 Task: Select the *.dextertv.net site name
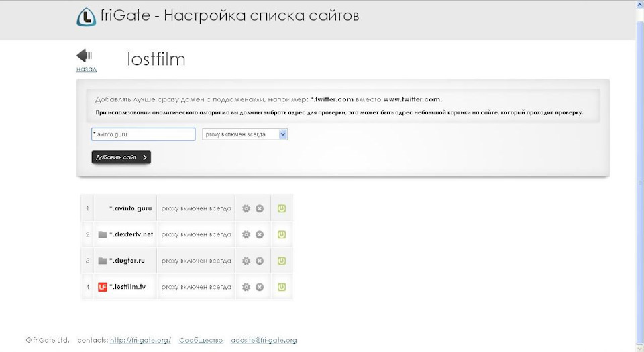pyautogui.click(x=131, y=234)
